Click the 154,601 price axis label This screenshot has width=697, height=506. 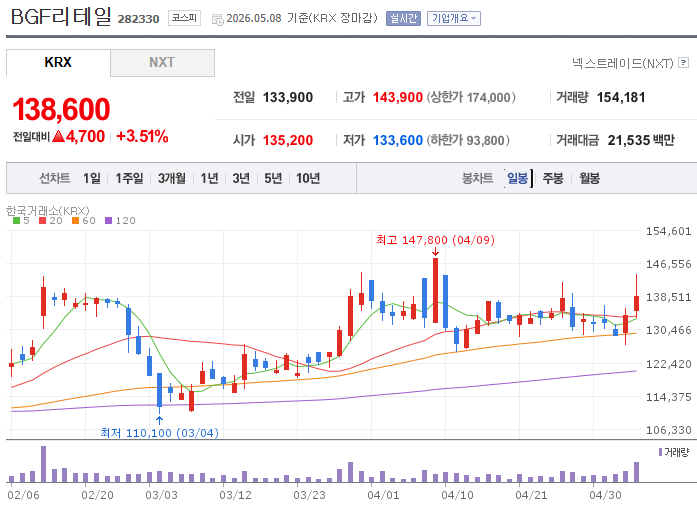669,231
